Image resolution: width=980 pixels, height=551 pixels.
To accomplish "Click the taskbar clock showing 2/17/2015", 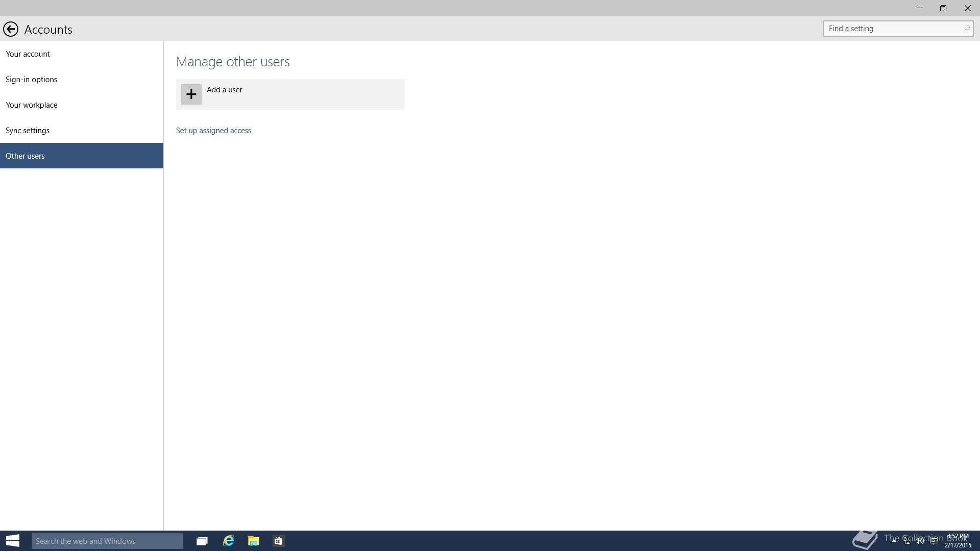I will [x=958, y=541].
